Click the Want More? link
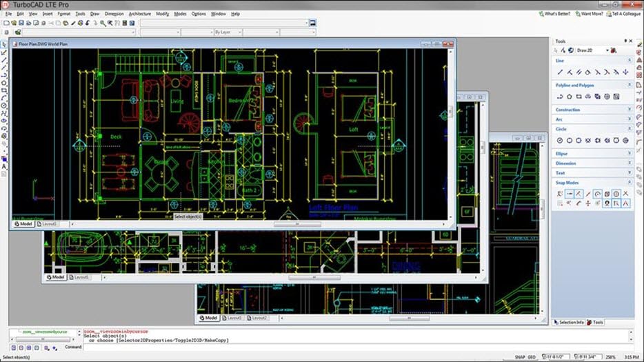The width and height of the screenshot is (644, 362). pyautogui.click(x=589, y=14)
